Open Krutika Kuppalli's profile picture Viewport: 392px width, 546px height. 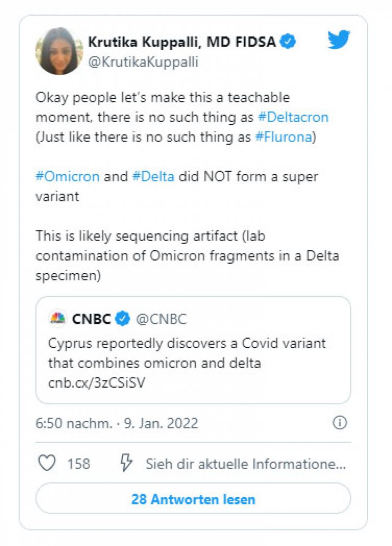[59, 51]
